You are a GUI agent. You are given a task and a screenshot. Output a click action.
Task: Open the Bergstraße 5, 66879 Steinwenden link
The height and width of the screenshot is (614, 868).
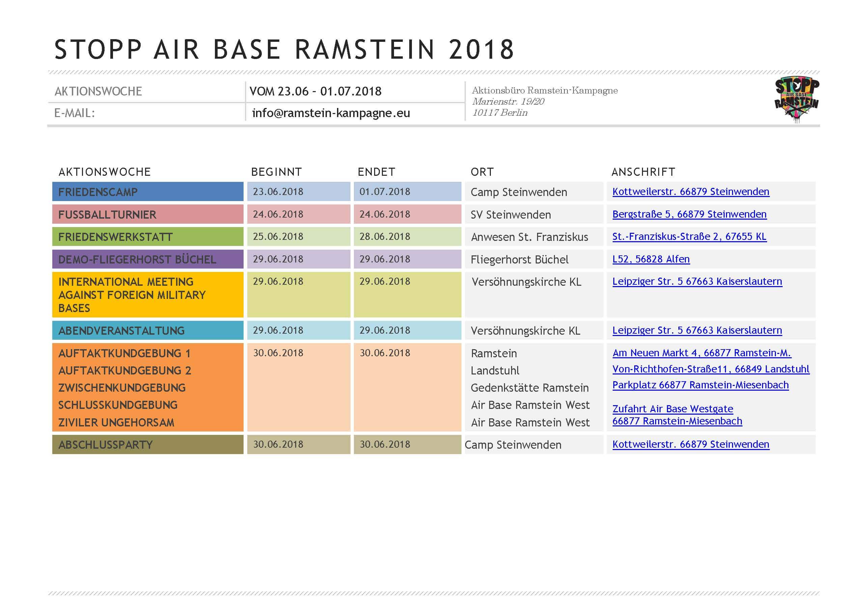(689, 214)
